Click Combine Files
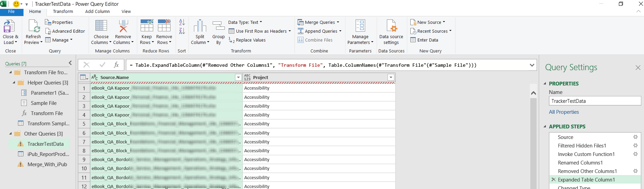 [315, 40]
